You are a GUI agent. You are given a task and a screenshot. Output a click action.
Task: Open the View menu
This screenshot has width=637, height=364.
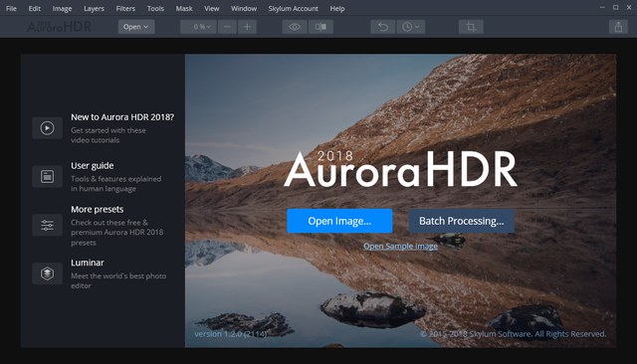tap(212, 8)
